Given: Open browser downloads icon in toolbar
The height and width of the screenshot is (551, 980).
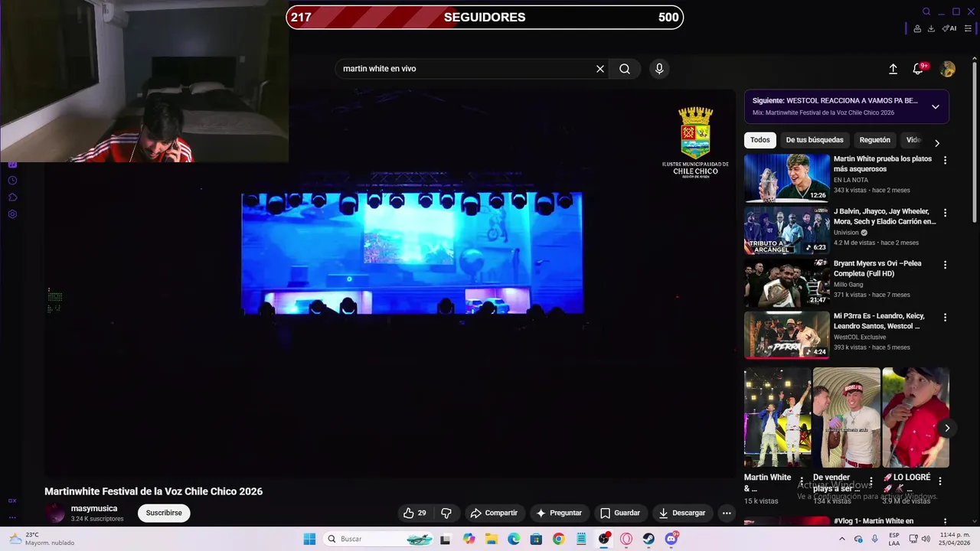Looking at the screenshot, I should pos(931,28).
